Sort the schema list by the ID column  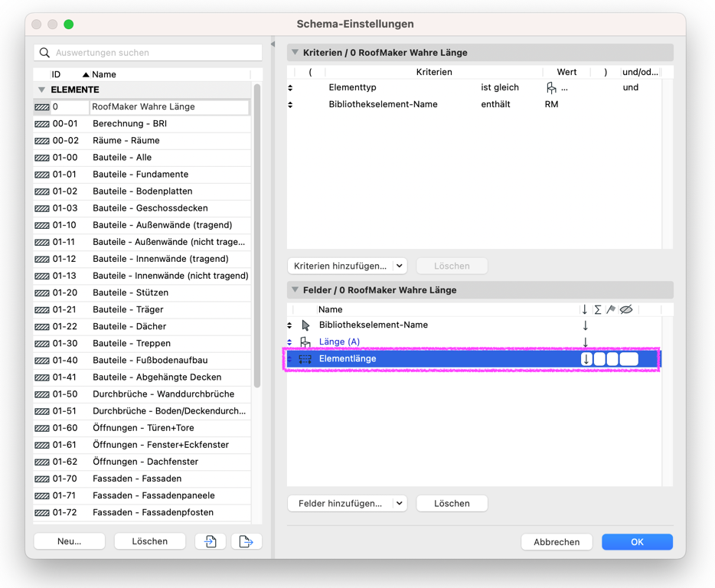56,74
